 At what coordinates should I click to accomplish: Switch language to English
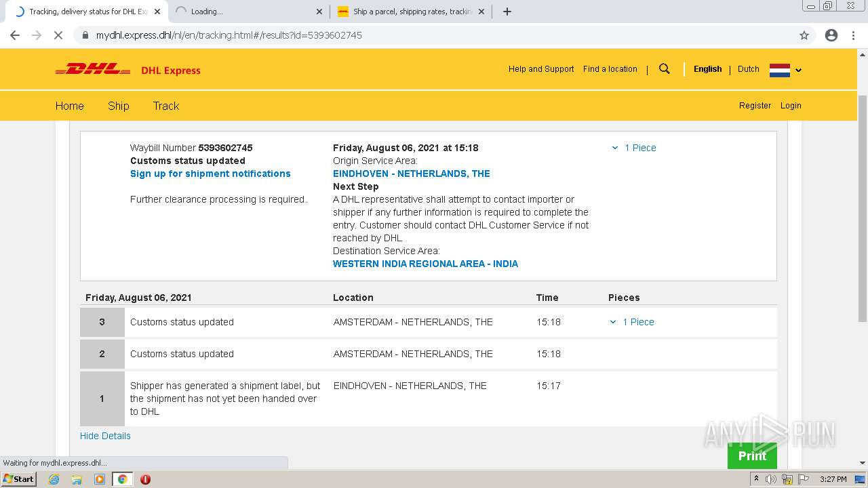pos(707,69)
